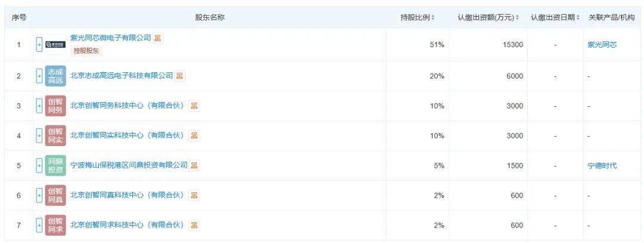
Task: Click the 志成高远 logo badge
Action: (55, 76)
